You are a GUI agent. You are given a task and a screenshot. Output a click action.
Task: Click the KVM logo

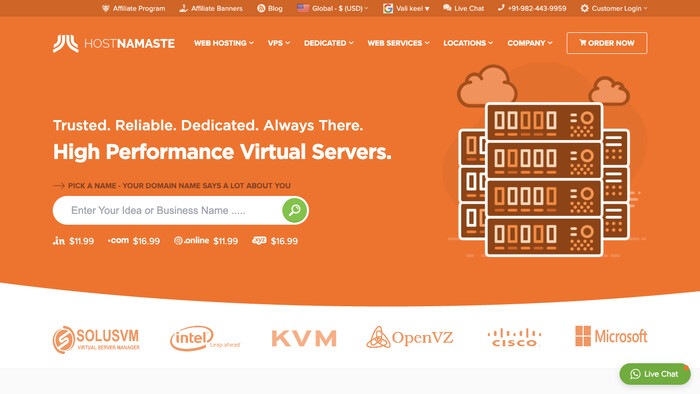pos(304,338)
